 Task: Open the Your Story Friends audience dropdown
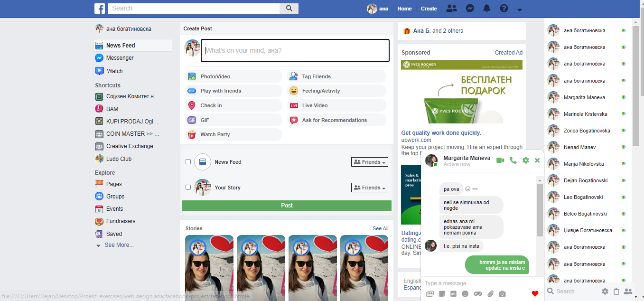370,188
